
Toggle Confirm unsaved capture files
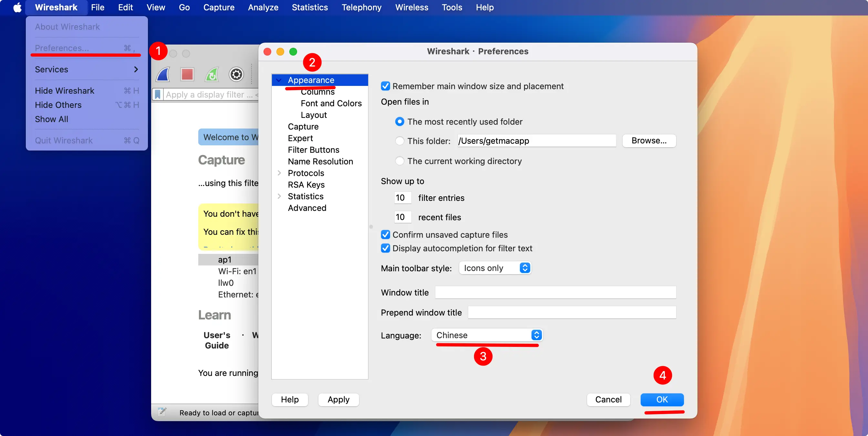point(385,234)
